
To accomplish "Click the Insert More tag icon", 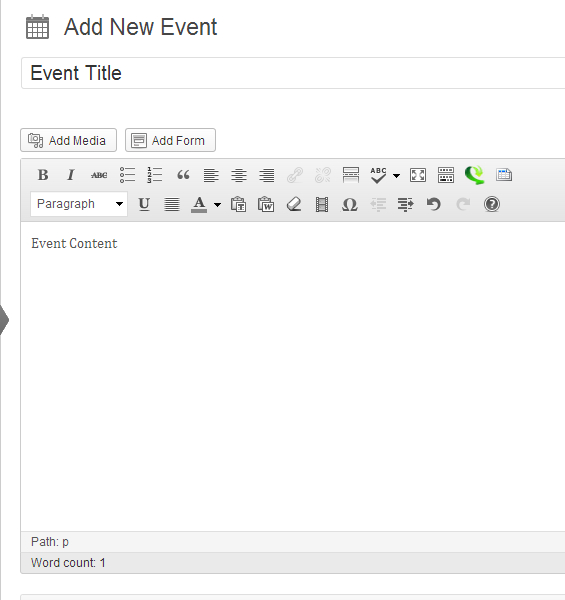I will click(x=350, y=175).
